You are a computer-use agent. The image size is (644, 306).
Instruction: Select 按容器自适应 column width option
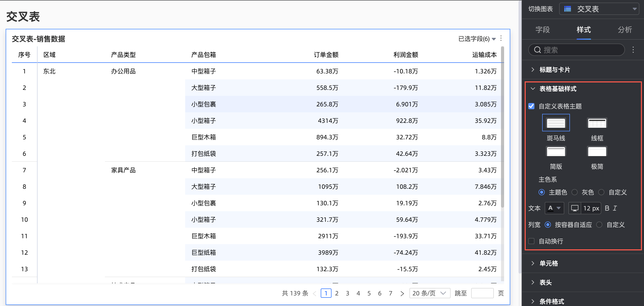[x=548, y=225]
